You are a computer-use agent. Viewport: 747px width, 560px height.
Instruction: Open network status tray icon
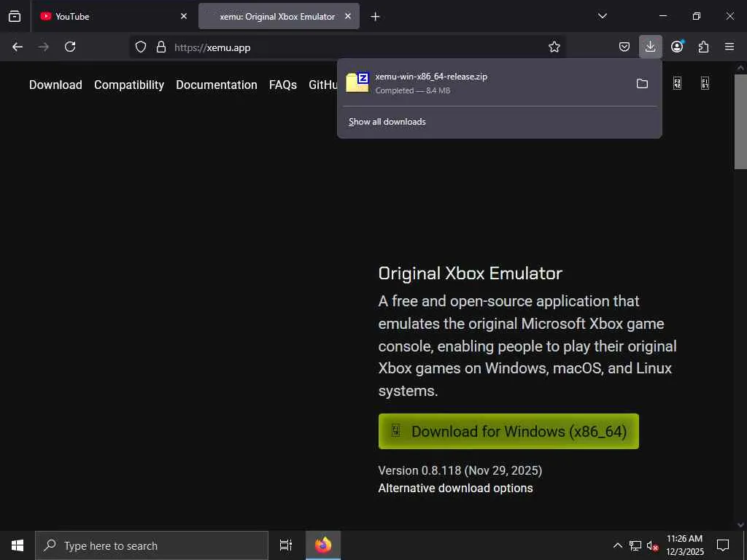(x=635, y=545)
